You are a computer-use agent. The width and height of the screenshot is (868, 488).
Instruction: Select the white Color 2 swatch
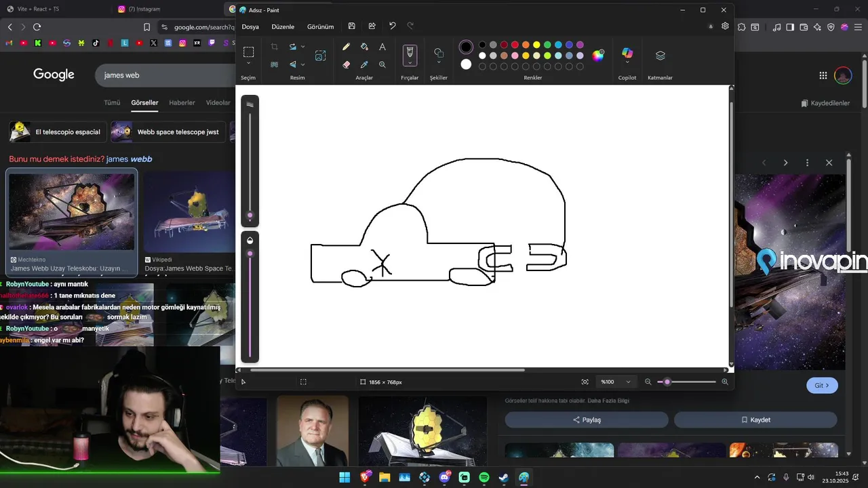tap(466, 64)
